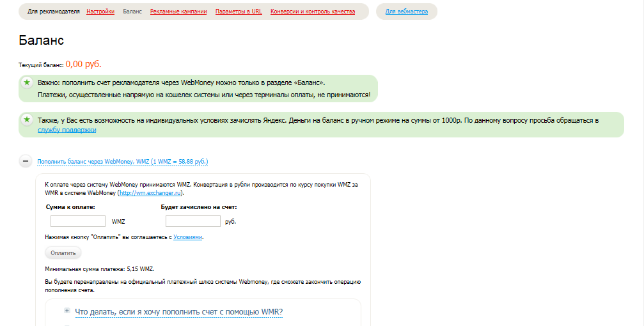The width and height of the screenshot is (644, 326).
Task: Focus the Сумма к оплате WMZ field
Action: tap(78, 221)
